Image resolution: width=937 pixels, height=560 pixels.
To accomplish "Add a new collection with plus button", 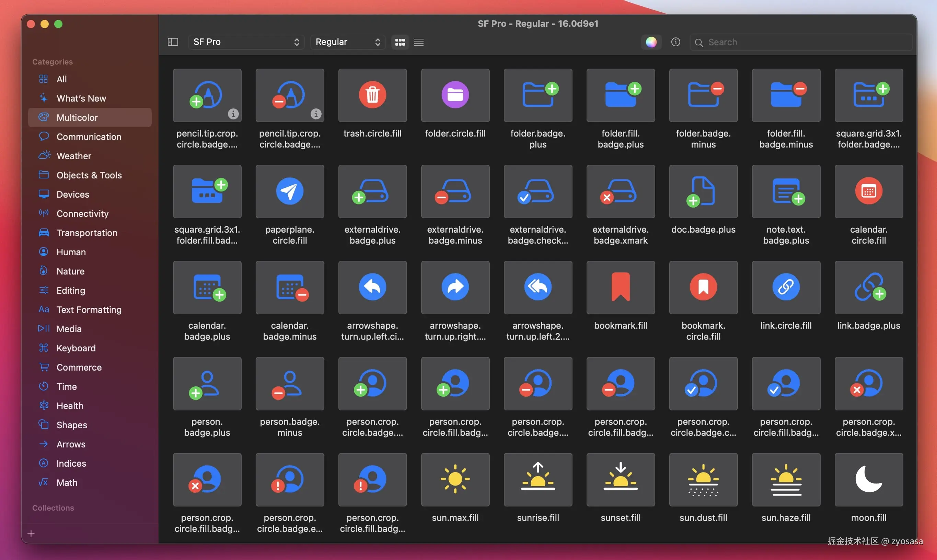I will (31, 534).
